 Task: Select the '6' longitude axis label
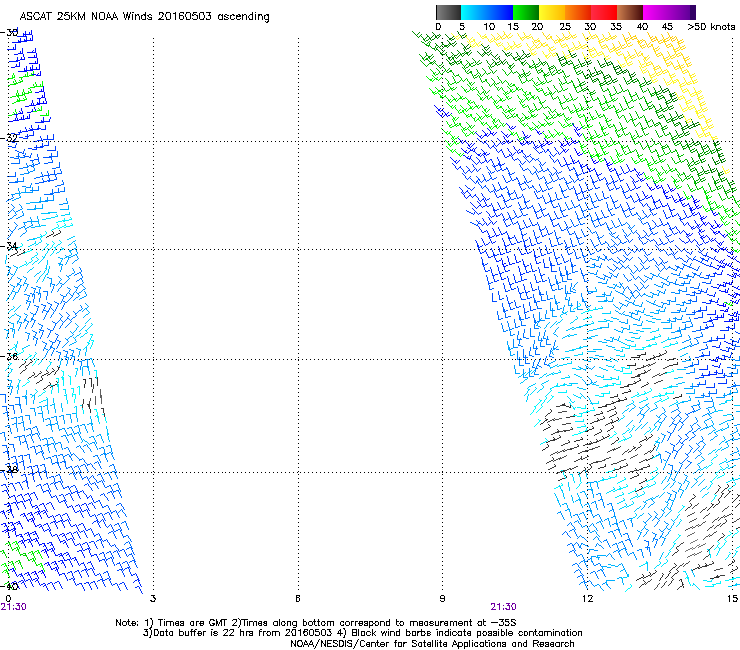[298, 599]
